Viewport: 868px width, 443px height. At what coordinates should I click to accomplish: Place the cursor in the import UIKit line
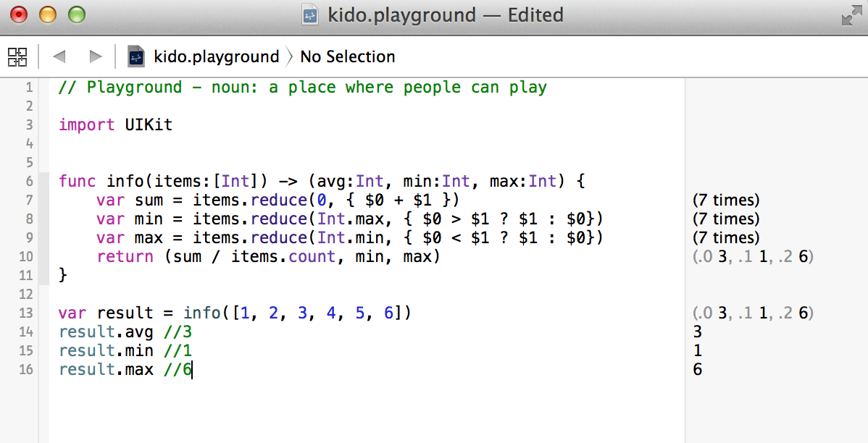(x=115, y=125)
